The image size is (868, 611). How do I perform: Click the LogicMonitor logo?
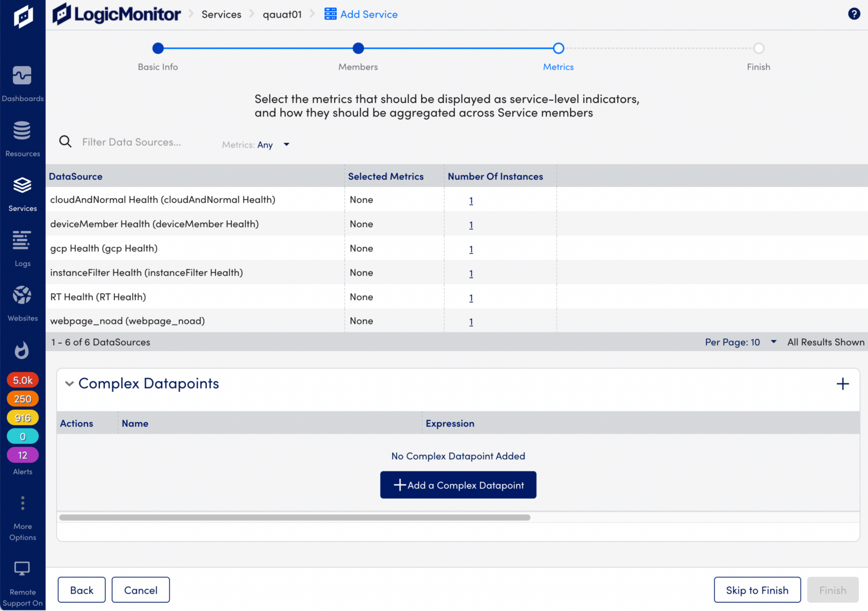[x=115, y=14]
